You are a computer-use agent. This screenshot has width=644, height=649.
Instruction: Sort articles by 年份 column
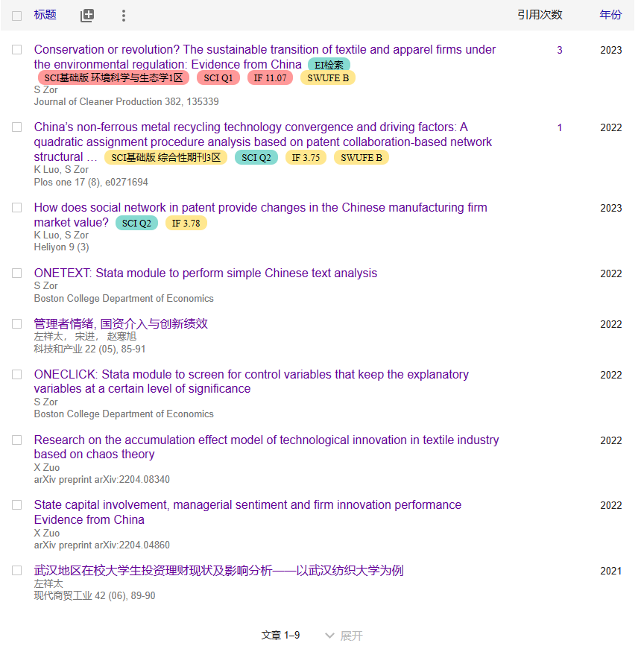click(610, 16)
